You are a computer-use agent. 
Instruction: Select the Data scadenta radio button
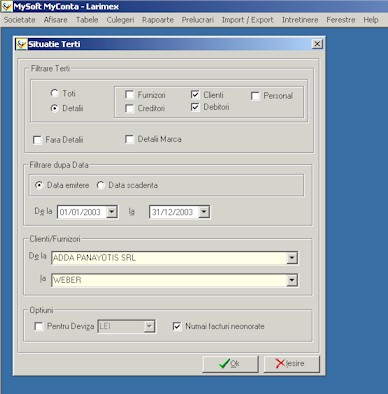100,185
